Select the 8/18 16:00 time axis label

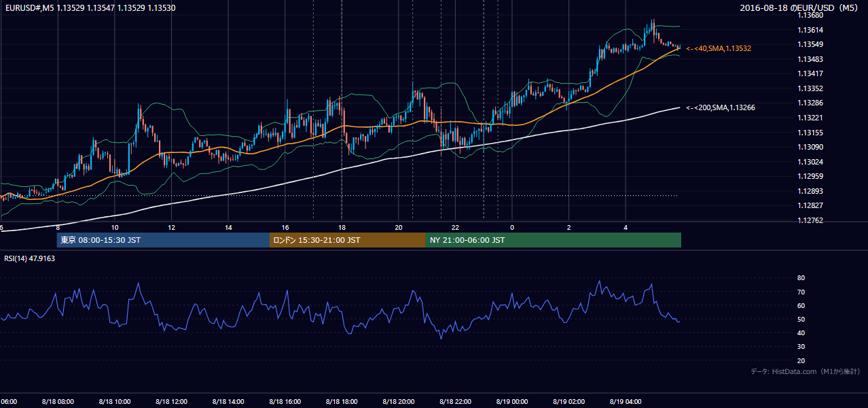[x=285, y=402]
